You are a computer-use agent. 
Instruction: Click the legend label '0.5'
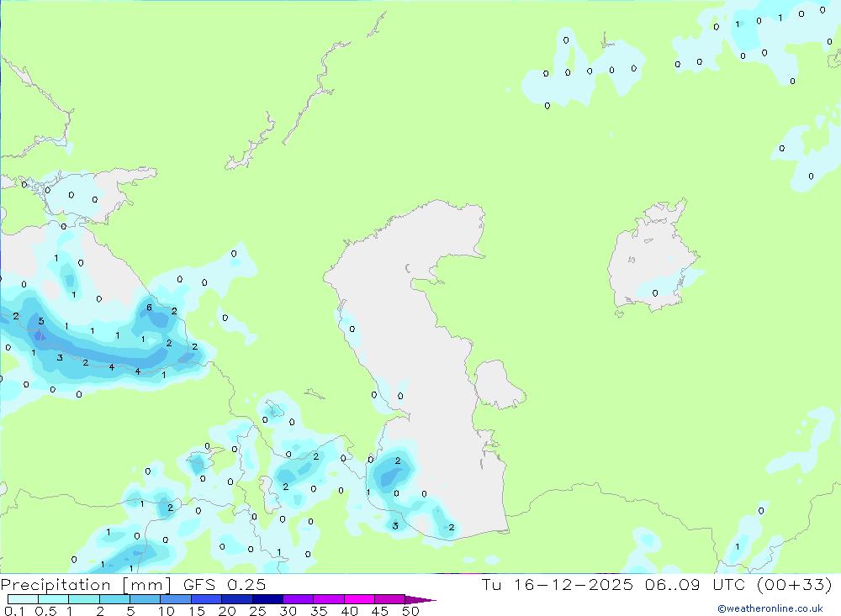[x=45, y=611]
